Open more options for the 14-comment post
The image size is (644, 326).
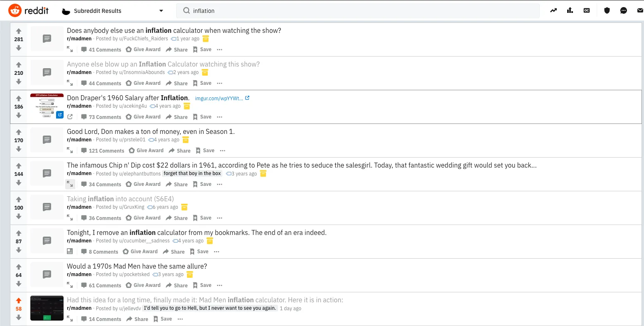180,319
